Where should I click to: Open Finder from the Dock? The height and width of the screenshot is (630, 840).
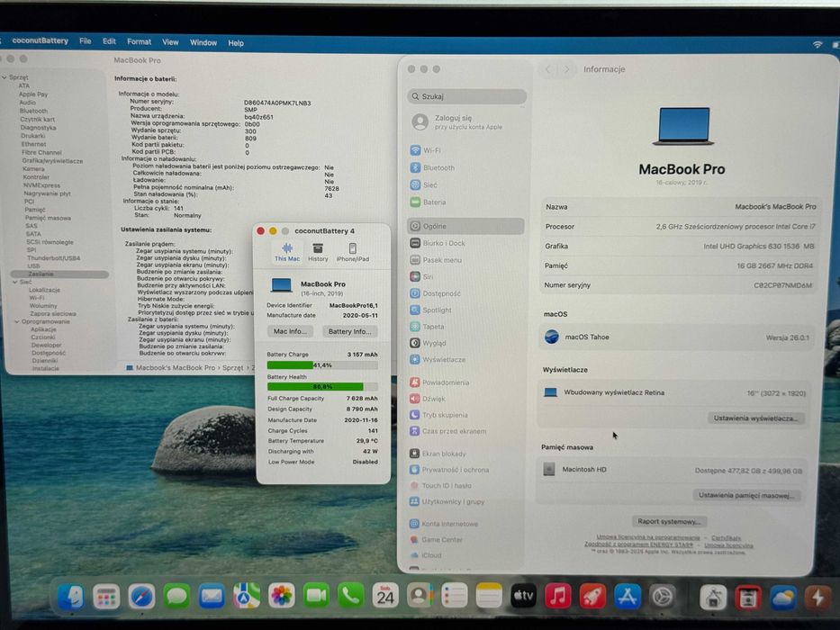pyautogui.click(x=71, y=597)
